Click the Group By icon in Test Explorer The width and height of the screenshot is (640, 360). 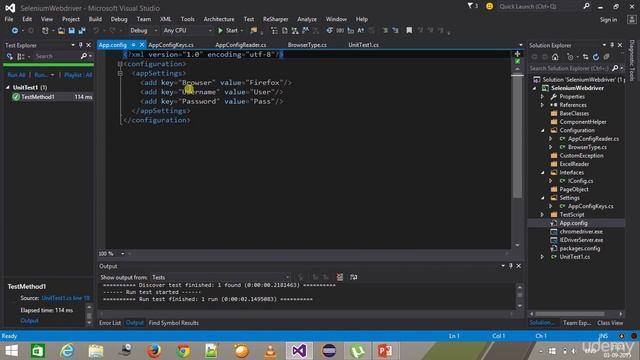pos(20,56)
